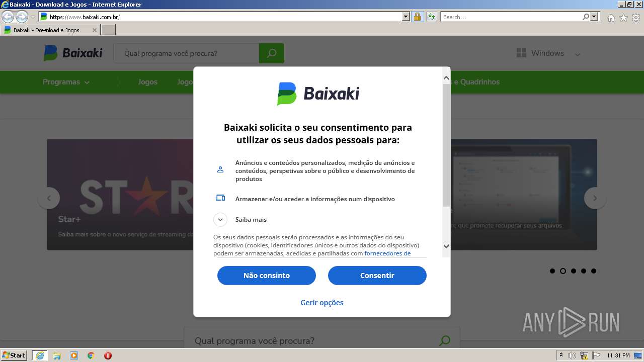Click Internet Explorer taskbar icon
Viewport: 644px width, 362px height.
[x=40, y=355]
